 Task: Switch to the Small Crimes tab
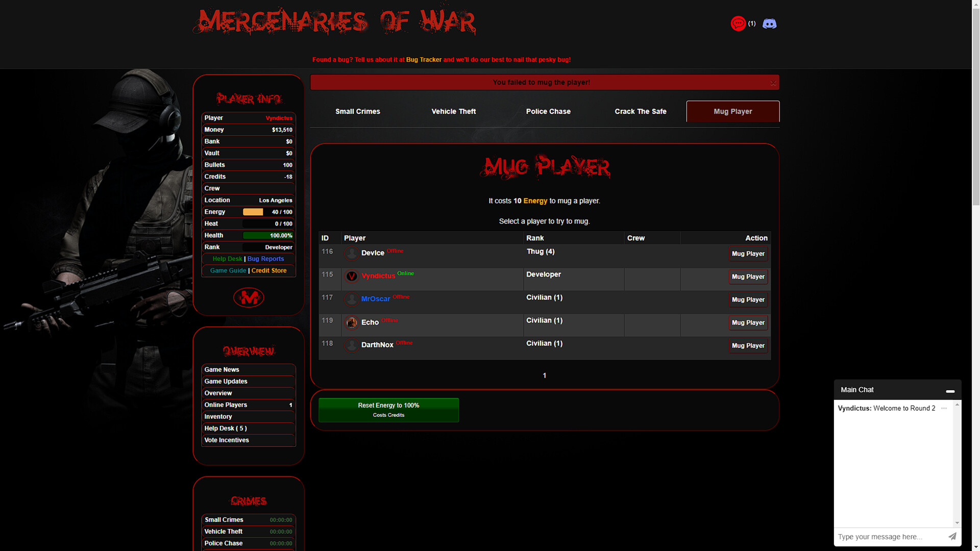(x=357, y=111)
